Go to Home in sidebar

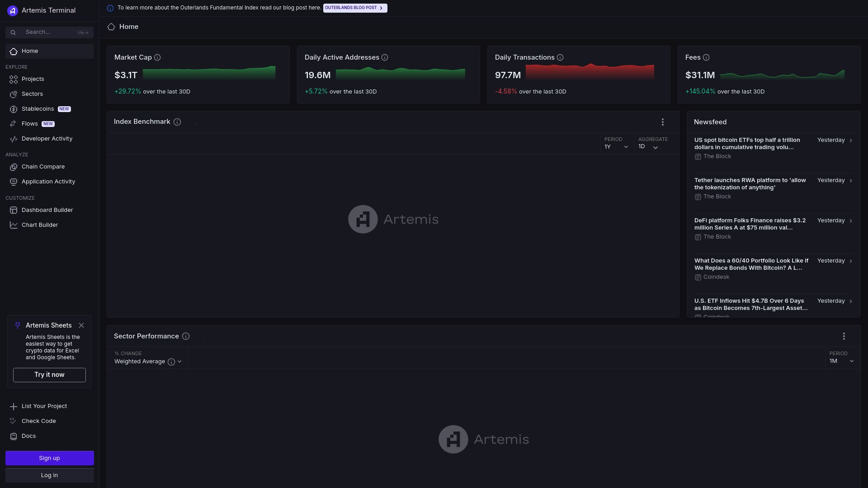(49, 51)
